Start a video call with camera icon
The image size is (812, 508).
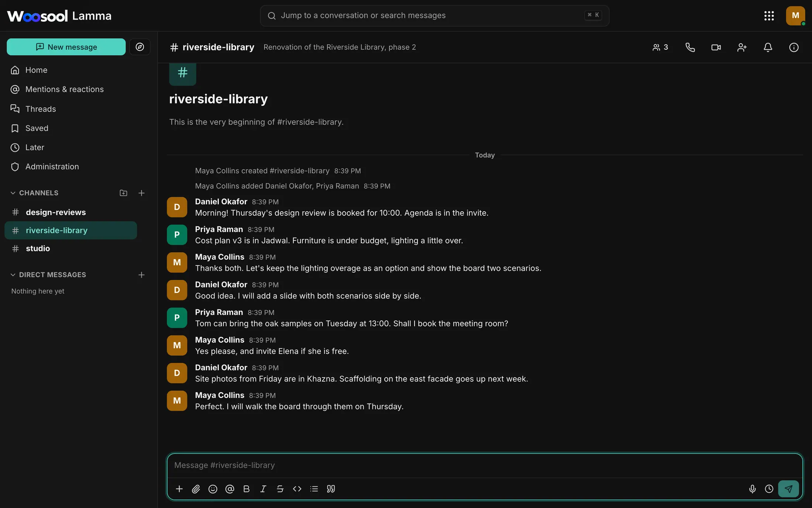click(x=716, y=47)
